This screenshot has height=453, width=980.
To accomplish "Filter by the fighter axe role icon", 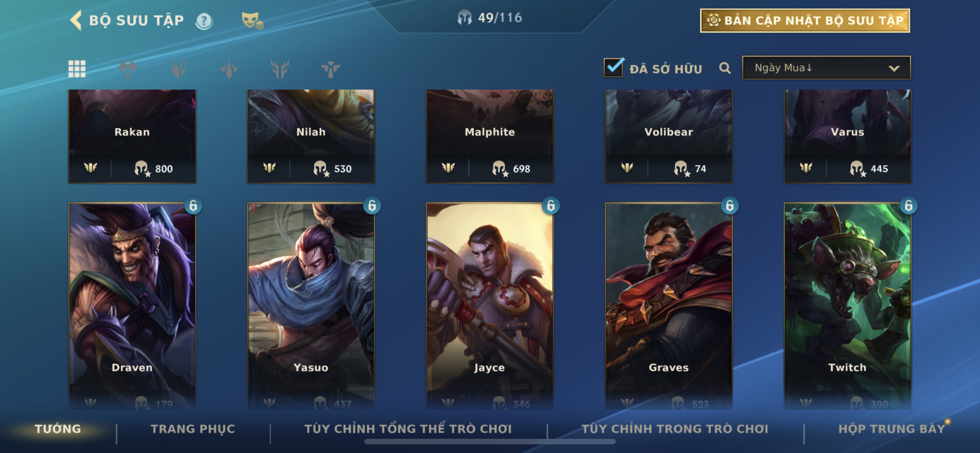I will point(128,69).
